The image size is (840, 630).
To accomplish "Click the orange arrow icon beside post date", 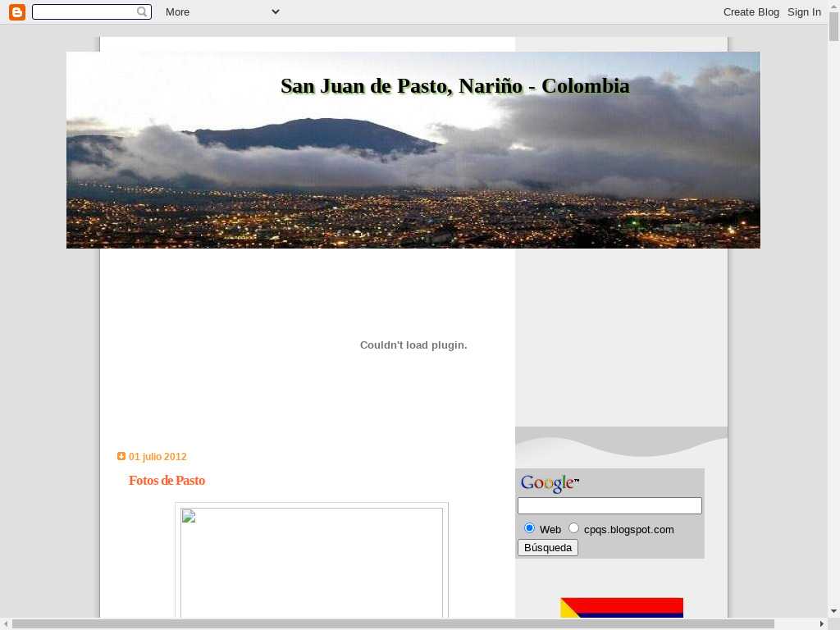I will (121, 456).
